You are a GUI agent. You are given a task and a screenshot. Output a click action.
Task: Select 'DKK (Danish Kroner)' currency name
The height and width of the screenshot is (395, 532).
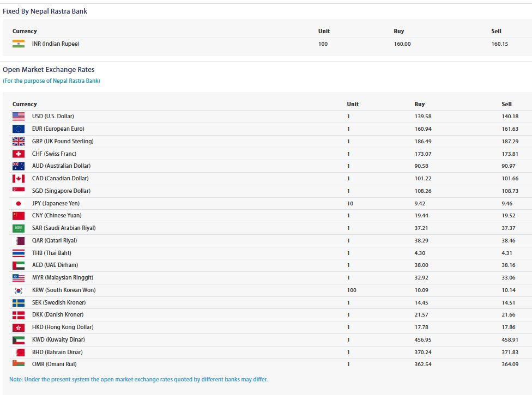pyautogui.click(x=58, y=315)
